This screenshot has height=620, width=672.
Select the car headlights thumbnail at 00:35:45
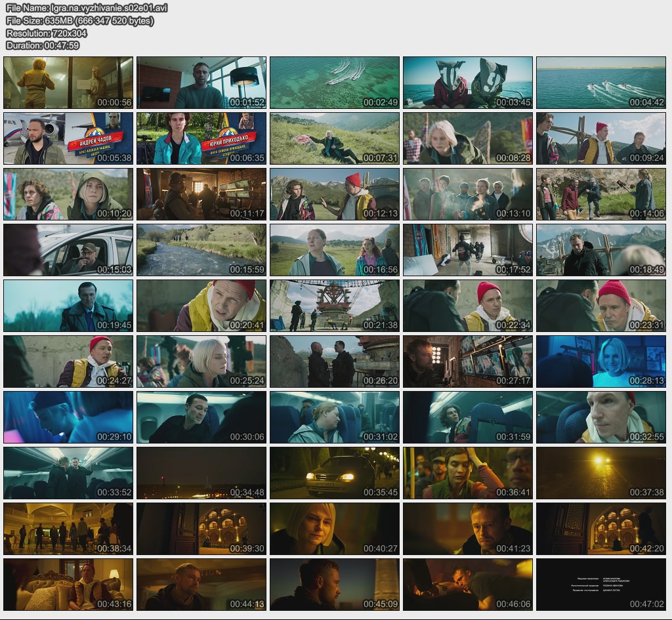click(x=335, y=473)
